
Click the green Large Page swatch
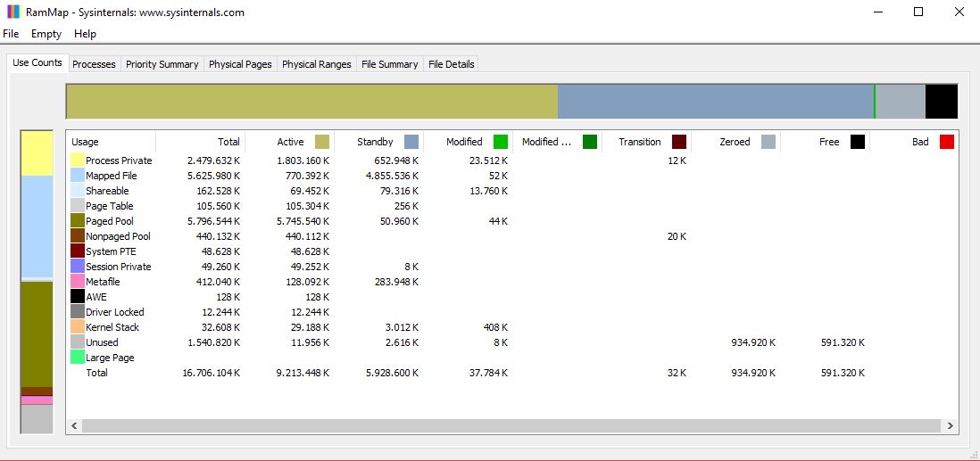78,358
